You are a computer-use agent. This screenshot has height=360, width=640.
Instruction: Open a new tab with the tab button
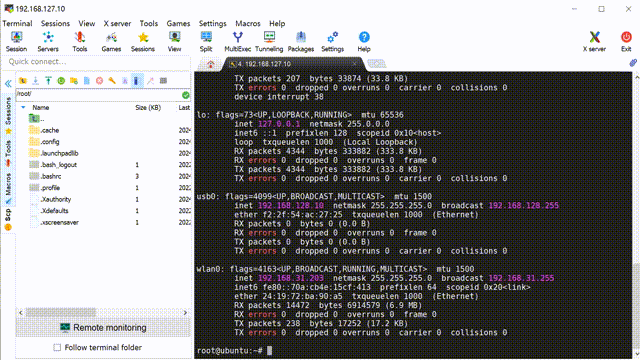(376, 64)
